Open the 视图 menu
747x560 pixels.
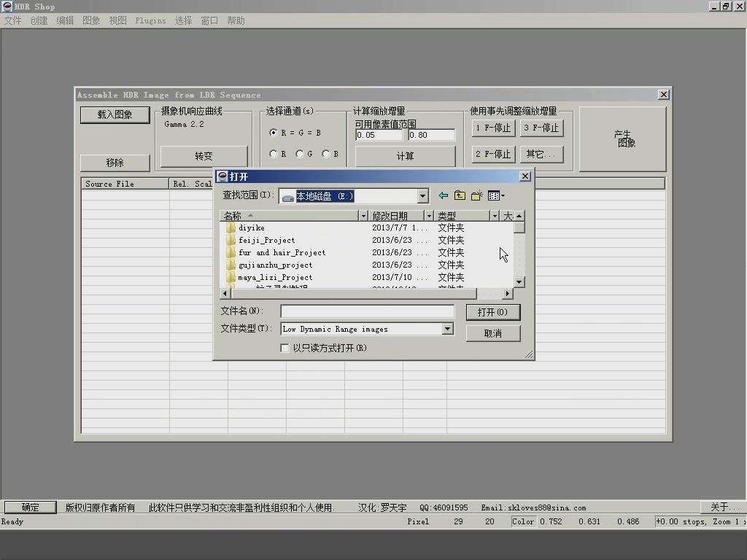(x=117, y=20)
